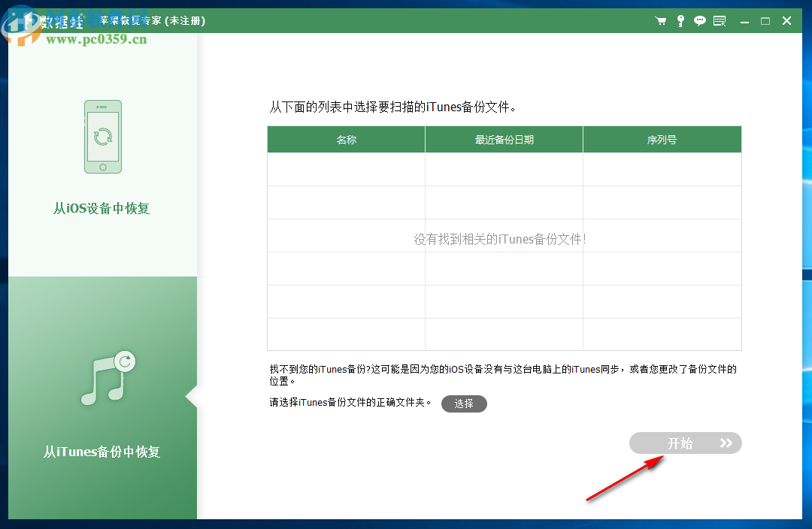Minimize the application window
This screenshot has height=529, width=812.
[x=744, y=20]
